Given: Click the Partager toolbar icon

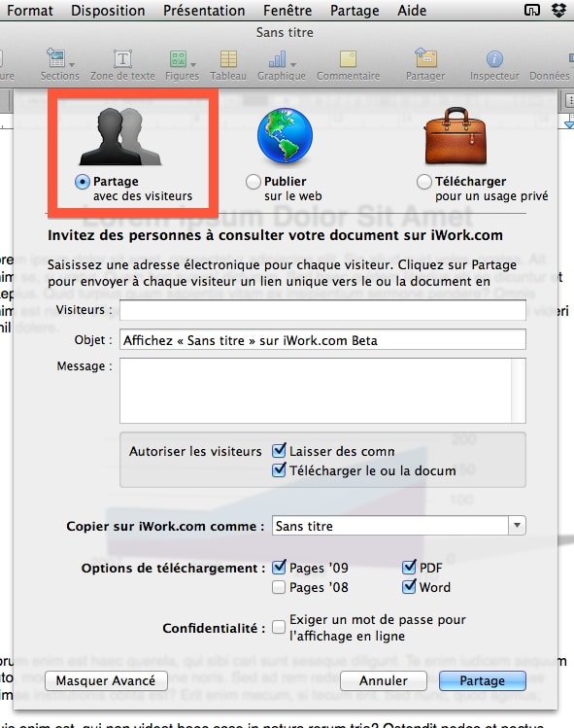Looking at the screenshot, I should click(x=425, y=58).
